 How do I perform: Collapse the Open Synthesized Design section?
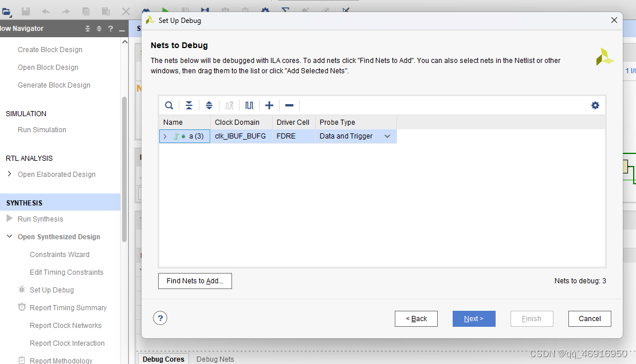9,236
